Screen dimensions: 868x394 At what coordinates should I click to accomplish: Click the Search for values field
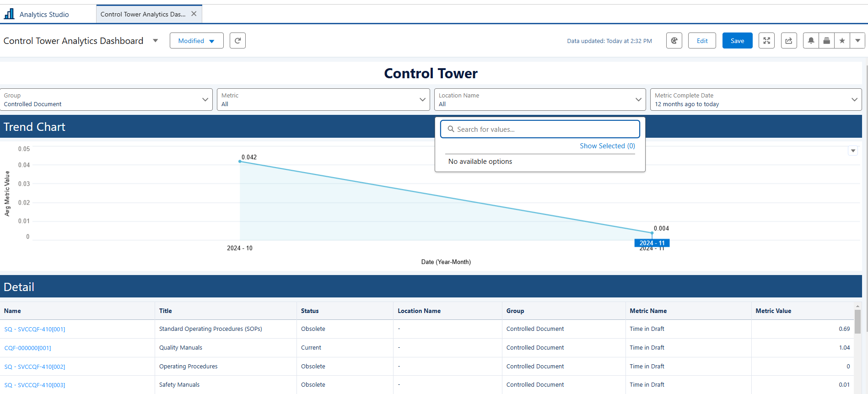[x=540, y=130]
